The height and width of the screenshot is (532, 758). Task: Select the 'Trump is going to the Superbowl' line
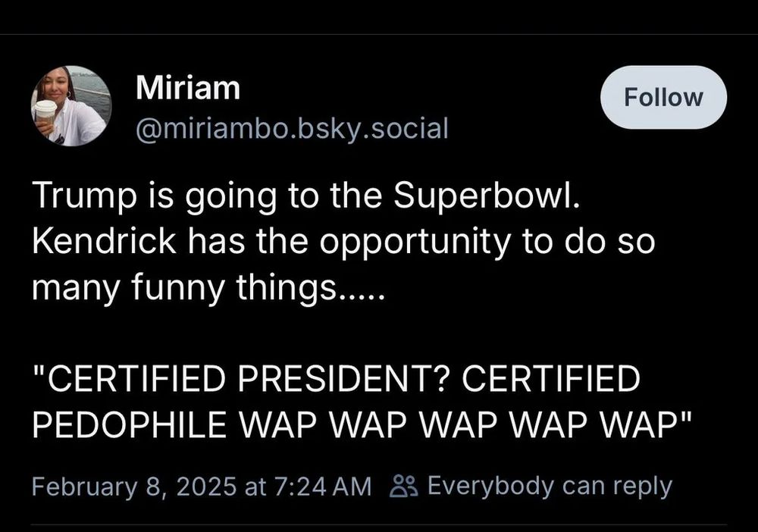click(x=305, y=197)
